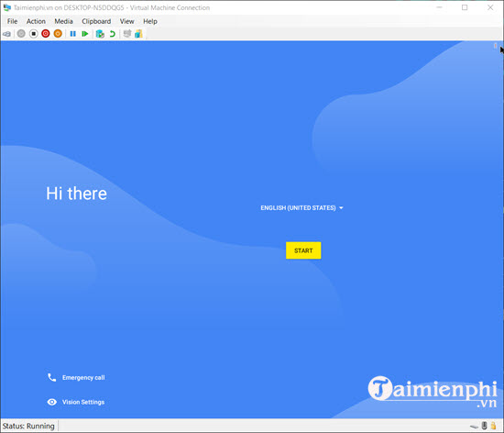Image resolution: width=504 pixels, height=433 pixels.
Task: Shut down the VM using the red icon
Action: [46, 33]
